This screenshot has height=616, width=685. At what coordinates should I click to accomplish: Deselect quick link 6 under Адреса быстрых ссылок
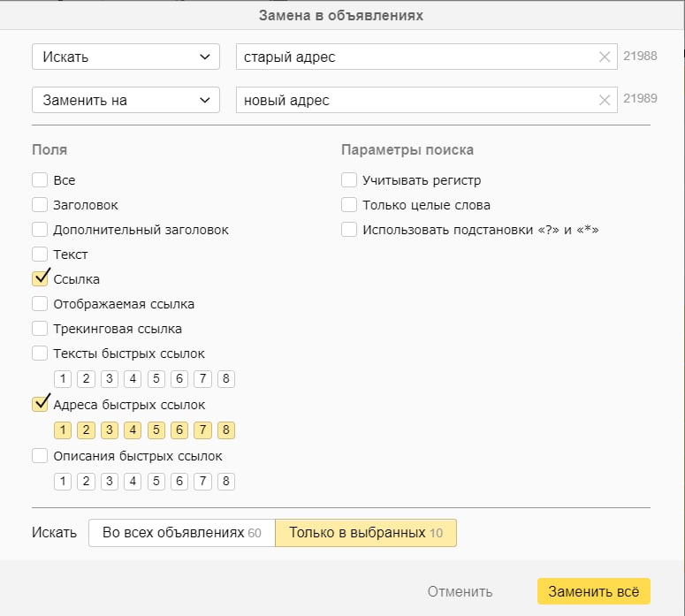179,430
